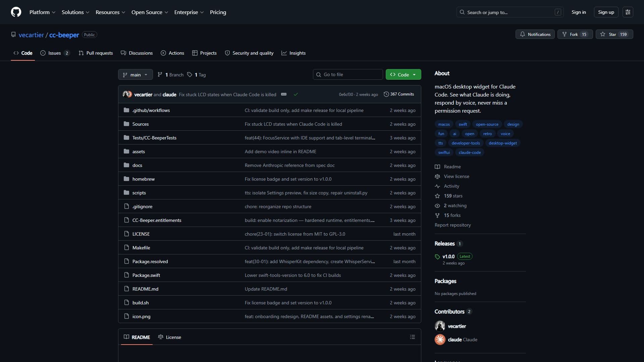Open the 0e6cf30 commit hash
The width and height of the screenshot is (644, 362).
click(346, 95)
